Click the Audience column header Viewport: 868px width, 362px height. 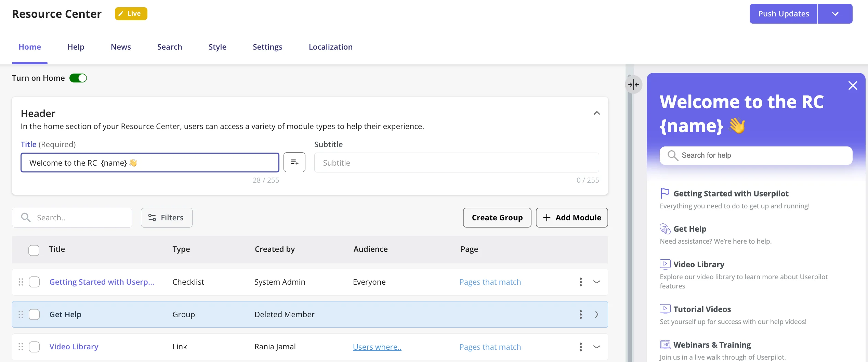point(371,249)
